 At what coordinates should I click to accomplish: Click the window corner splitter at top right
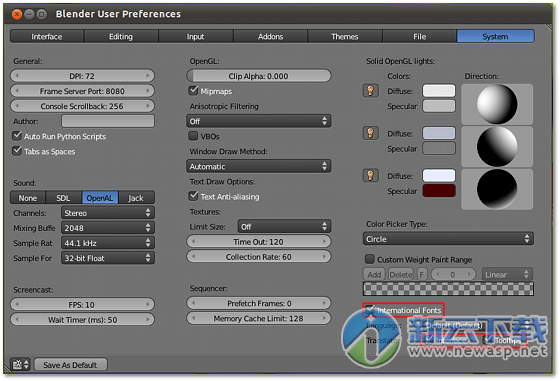pos(548,27)
